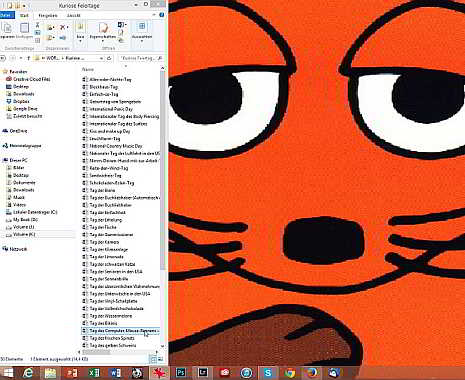Select Dropbox in Favoriten
This screenshot has height=380, width=465.
pyautogui.click(x=21, y=101)
